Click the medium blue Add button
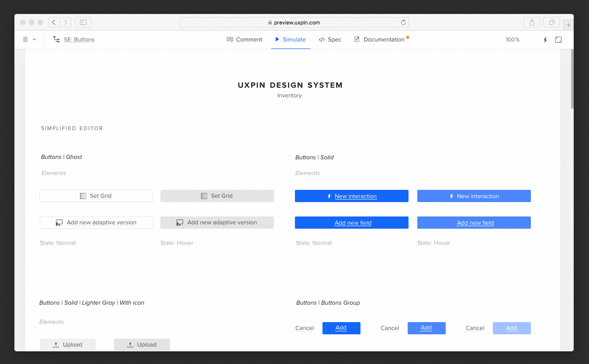 [x=426, y=328]
